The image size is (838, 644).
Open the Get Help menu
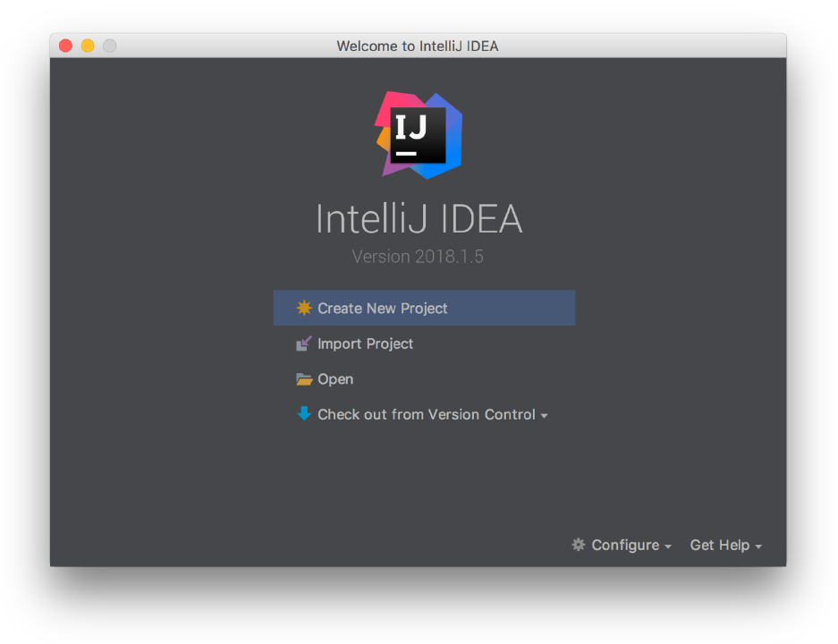pos(719,545)
